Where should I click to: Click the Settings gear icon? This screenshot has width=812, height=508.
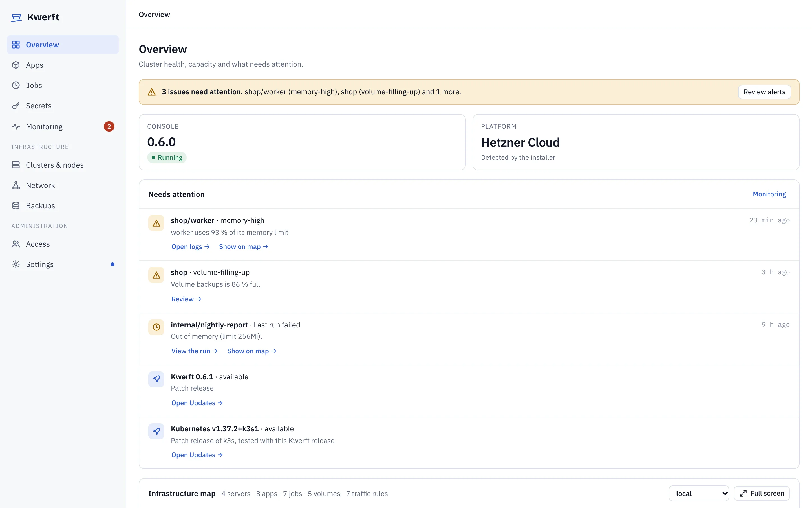click(16, 264)
